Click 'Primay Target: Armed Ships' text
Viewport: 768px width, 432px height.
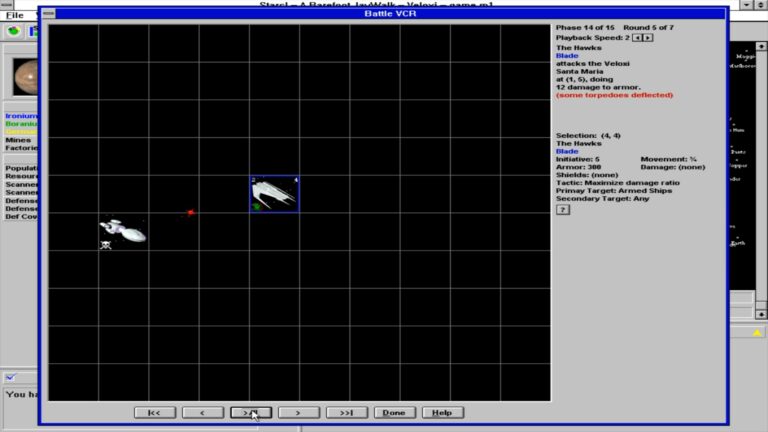point(614,191)
